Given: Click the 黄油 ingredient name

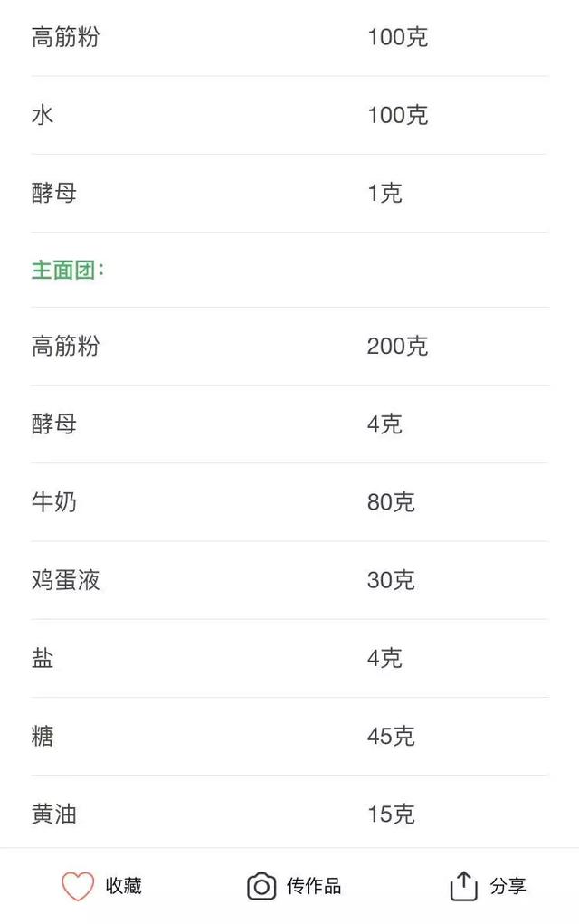Looking at the screenshot, I should tap(54, 814).
